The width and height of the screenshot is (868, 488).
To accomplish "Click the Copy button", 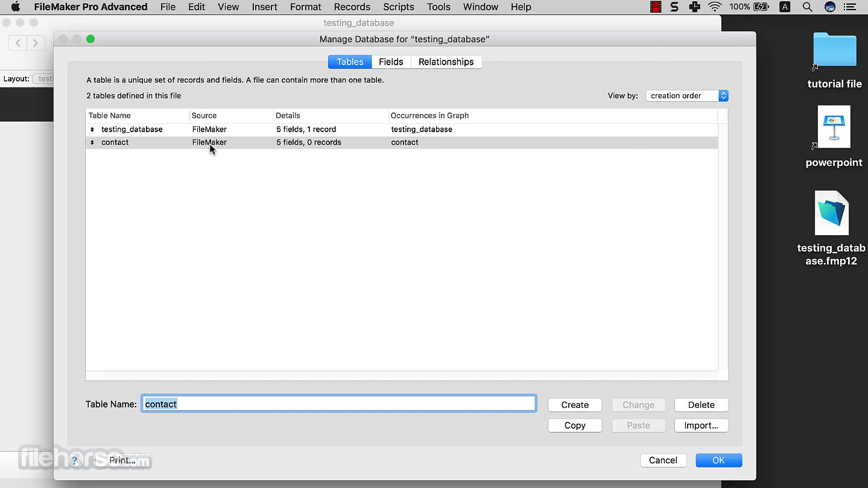I will tap(575, 426).
